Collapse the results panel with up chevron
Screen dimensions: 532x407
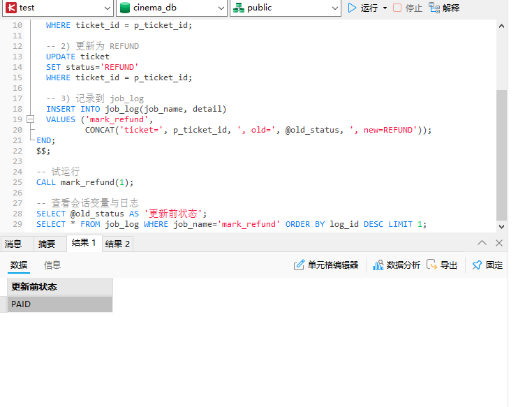point(482,243)
